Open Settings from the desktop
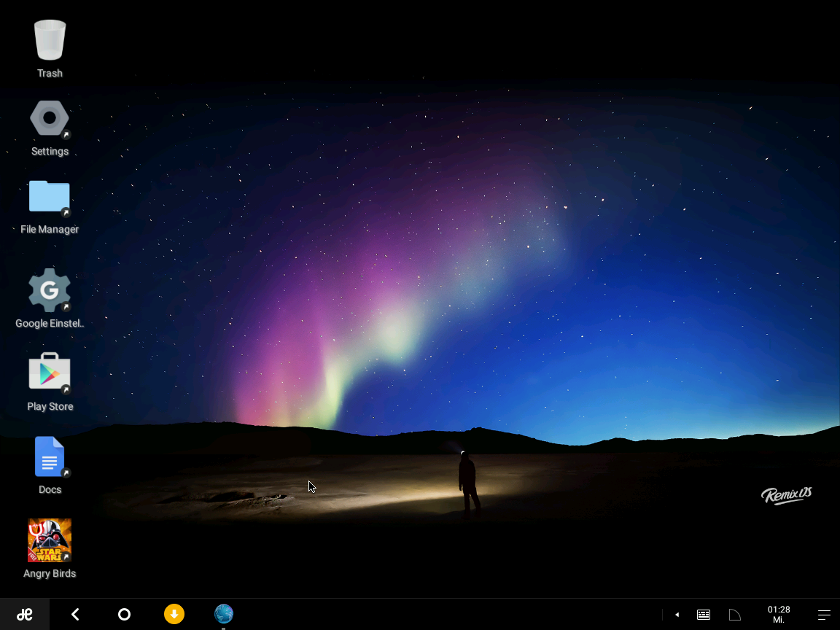Viewport: 840px width, 630px height. [50, 118]
